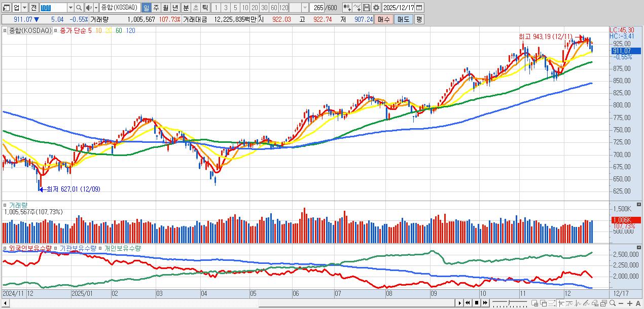Screen dimensions: 644x309
Task: Click the 매수 buy button
Action: point(384,20)
